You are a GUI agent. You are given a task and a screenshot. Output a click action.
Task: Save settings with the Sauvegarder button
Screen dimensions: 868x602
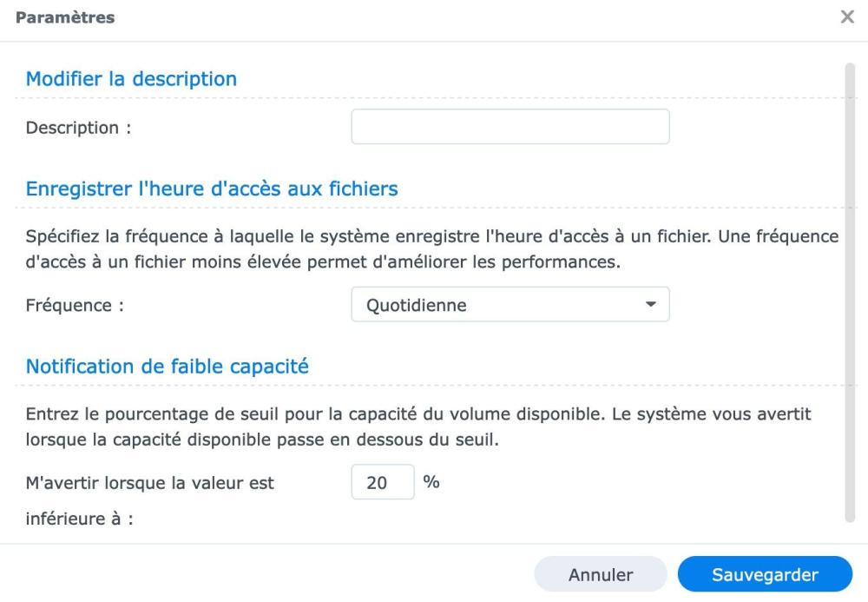pos(765,574)
